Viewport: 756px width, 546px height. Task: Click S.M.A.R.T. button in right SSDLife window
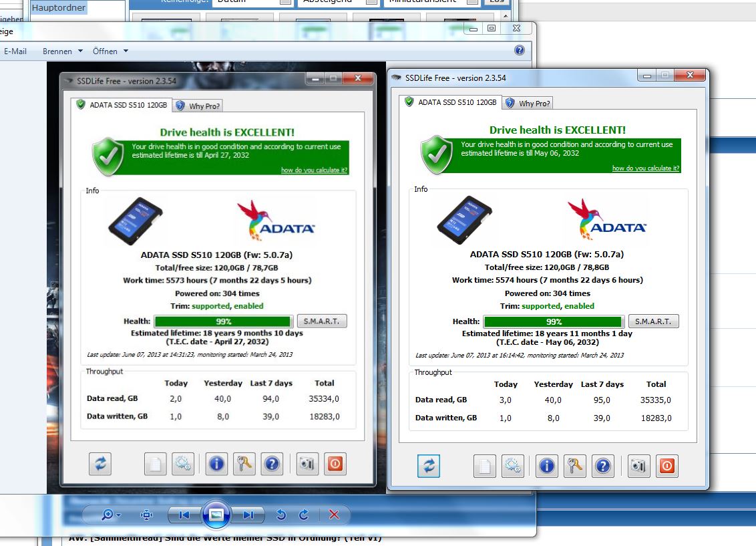point(653,321)
